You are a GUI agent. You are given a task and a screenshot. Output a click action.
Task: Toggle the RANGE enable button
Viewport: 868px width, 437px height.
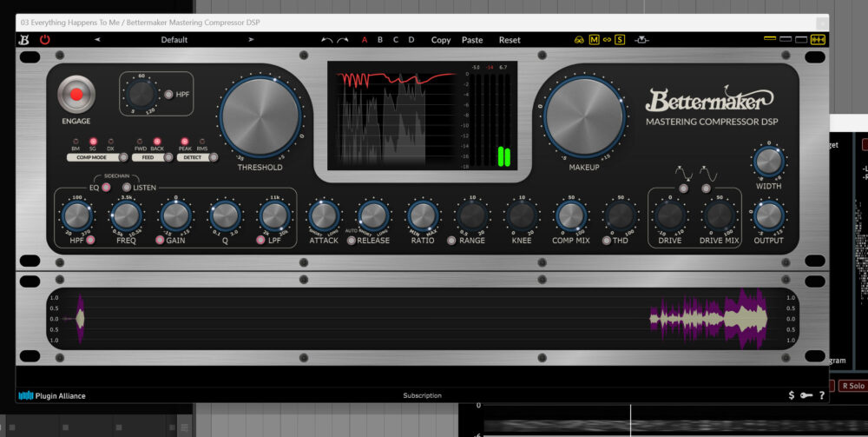coord(451,240)
